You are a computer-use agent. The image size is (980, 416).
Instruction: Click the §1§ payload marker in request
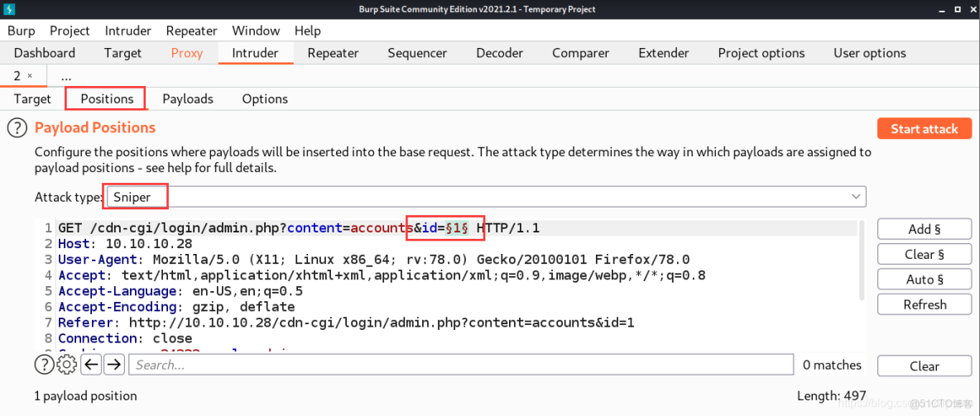point(457,227)
